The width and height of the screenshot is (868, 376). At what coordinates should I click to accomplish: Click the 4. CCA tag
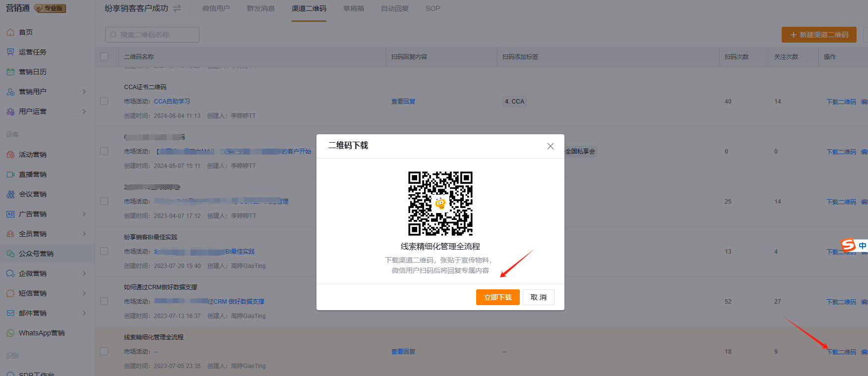click(514, 102)
